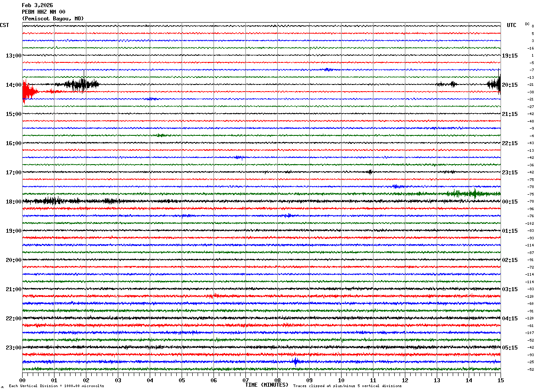The width and height of the screenshot is (536, 392).
Task: Click the DC value -16
Action: [x=531, y=48]
